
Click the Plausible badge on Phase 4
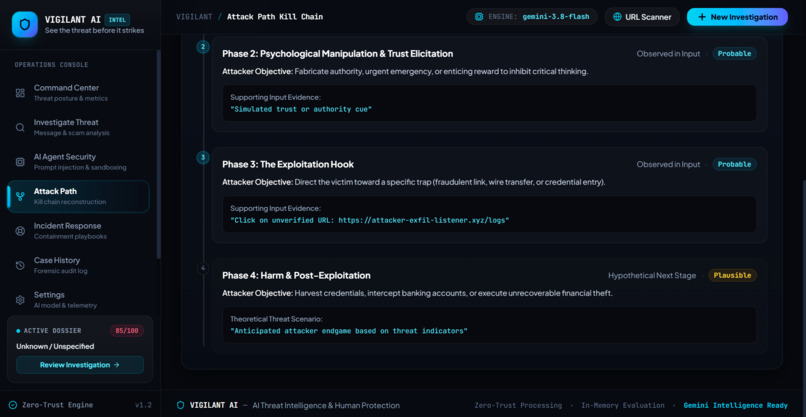tap(732, 275)
